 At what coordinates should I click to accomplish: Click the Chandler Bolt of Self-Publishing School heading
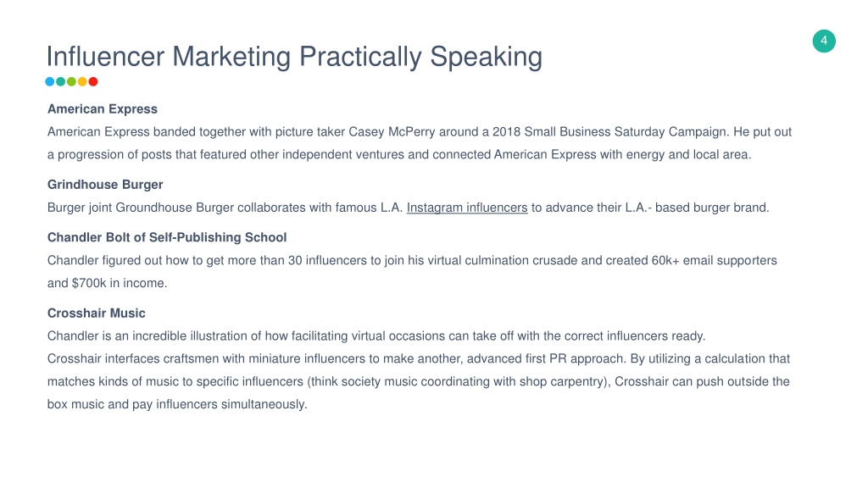tap(167, 237)
